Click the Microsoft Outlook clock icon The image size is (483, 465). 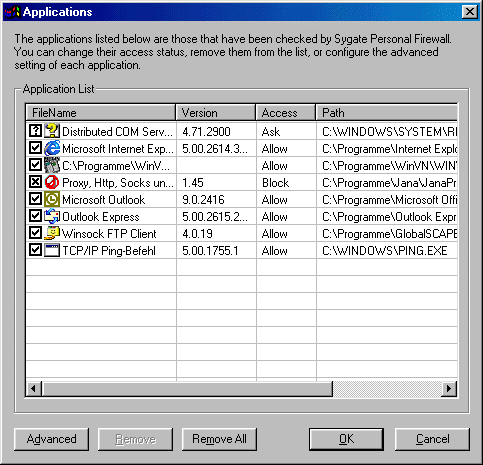coord(52,199)
